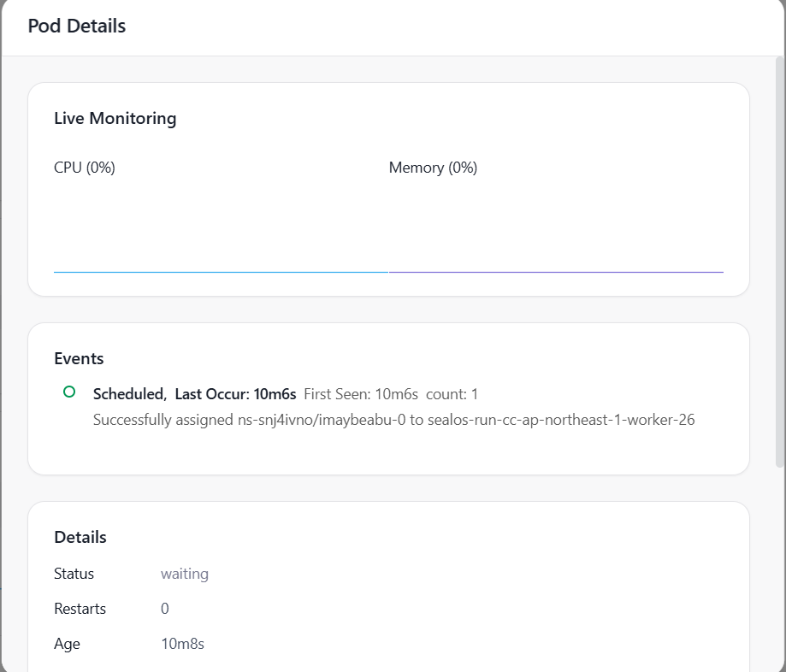Click the 'Details' section title
The width and height of the screenshot is (786, 672).
tap(80, 537)
